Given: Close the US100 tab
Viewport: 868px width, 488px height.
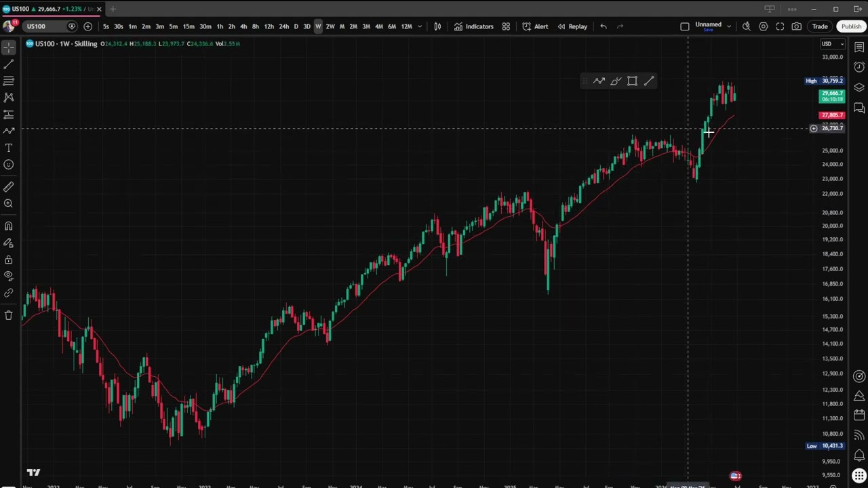Looking at the screenshot, I should tap(99, 9).
